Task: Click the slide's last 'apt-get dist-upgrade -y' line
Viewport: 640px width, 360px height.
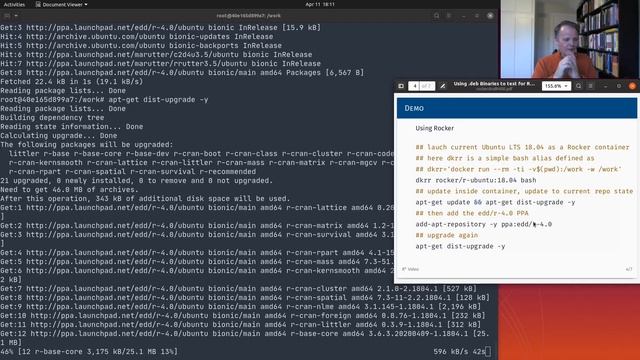Action: [460, 246]
